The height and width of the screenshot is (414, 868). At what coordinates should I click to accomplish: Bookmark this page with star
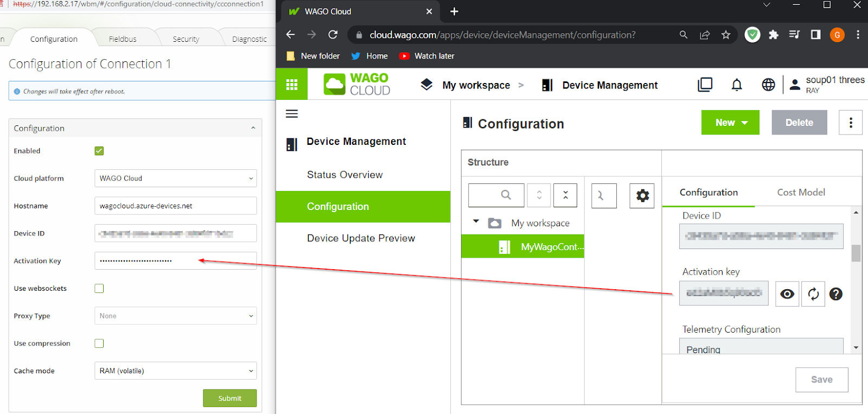coord(726,35)
